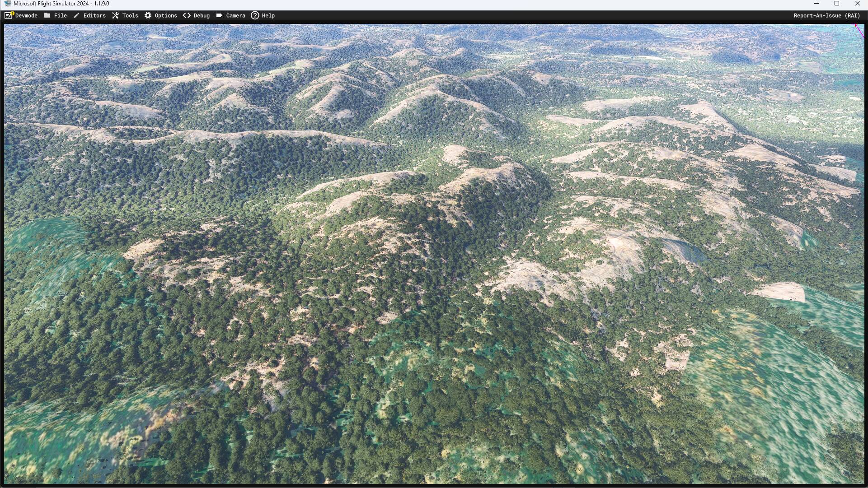
Task: Click the center of the terrain viewport
Action: [x=434, y=254]
